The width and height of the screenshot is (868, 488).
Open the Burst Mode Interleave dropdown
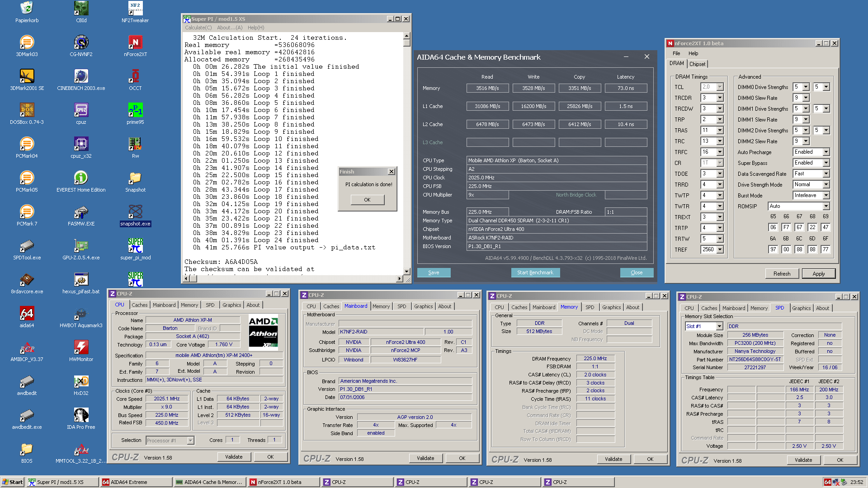coord(826,196)
